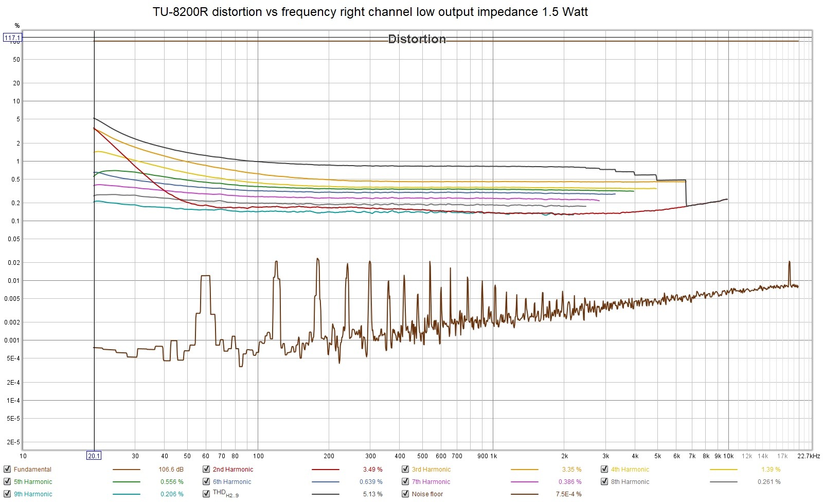The height and width of the screenshot is (504, 823).
Task: Click the Distortion graph title
Action: point(417,39)
